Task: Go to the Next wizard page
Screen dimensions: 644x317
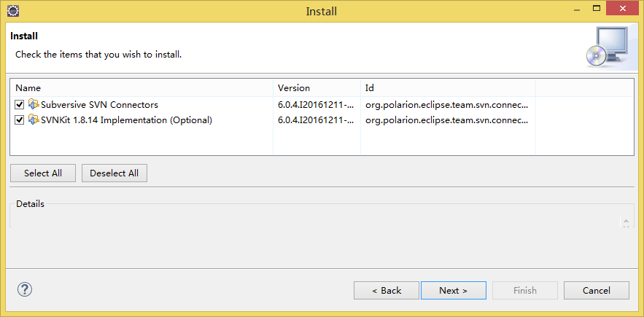Action: tap(454, 290)
